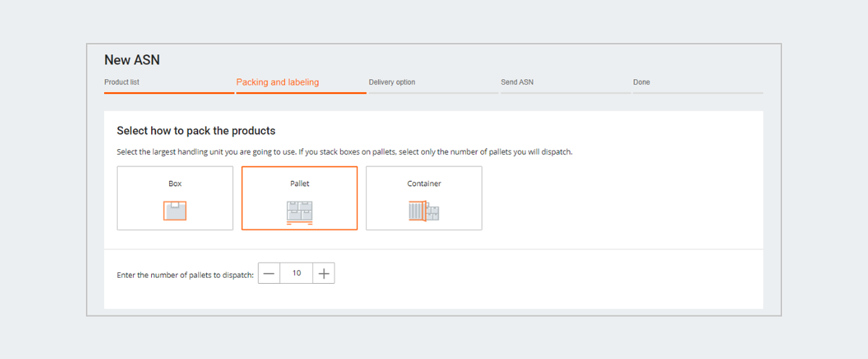Click the Box package icon

pyautogui.click(x=175, y=211)
